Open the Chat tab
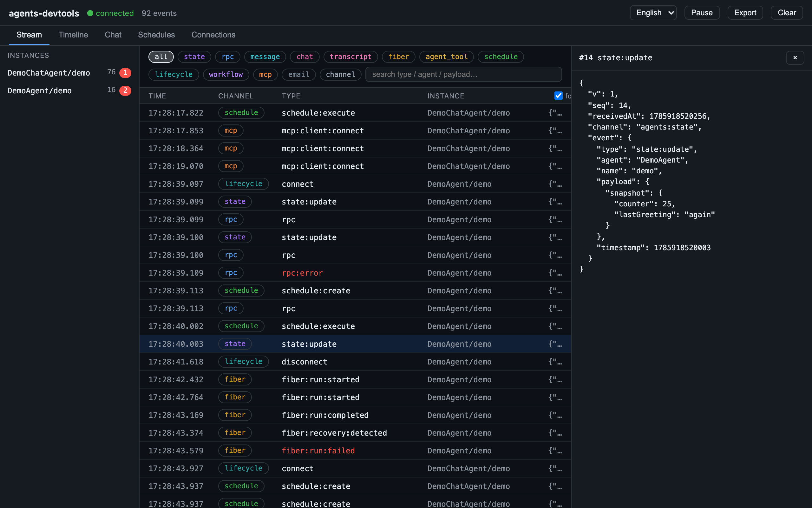 point(113,35)
